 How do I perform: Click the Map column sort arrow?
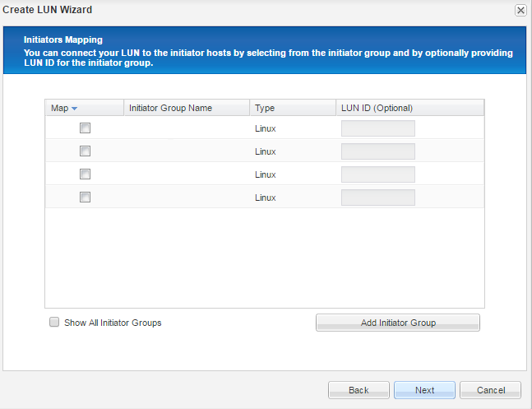coord(74,109)
